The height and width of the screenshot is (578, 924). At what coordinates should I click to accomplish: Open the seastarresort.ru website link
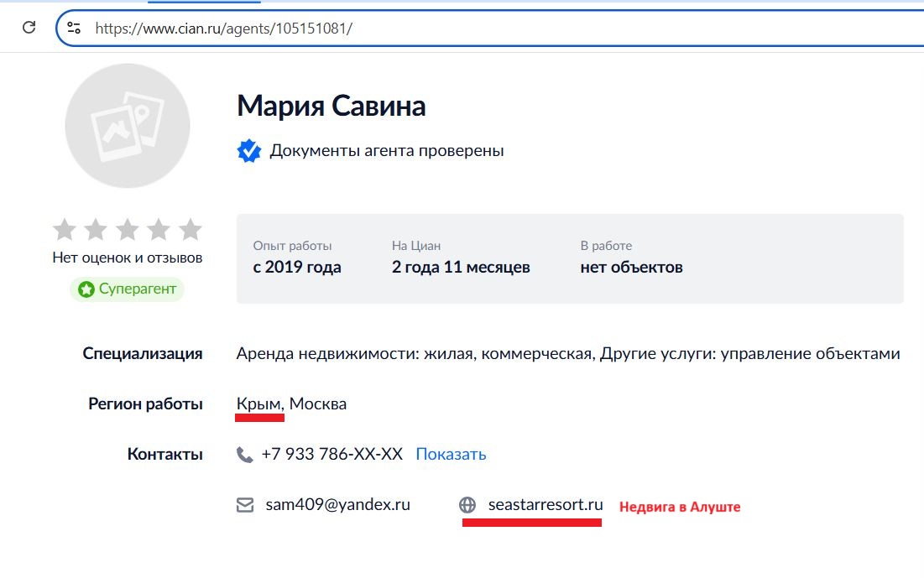[546, 505]
